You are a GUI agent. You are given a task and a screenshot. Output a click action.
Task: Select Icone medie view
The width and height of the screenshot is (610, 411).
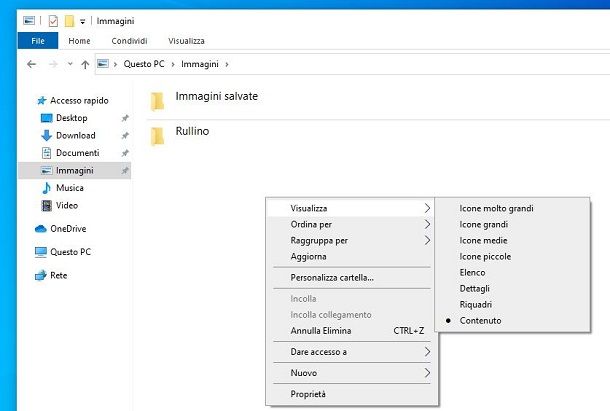[x=512, y=241]
